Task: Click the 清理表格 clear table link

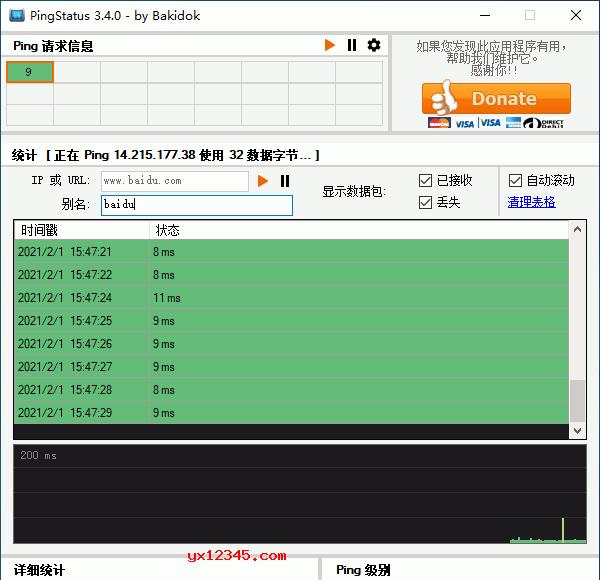Action: [531, 202]
